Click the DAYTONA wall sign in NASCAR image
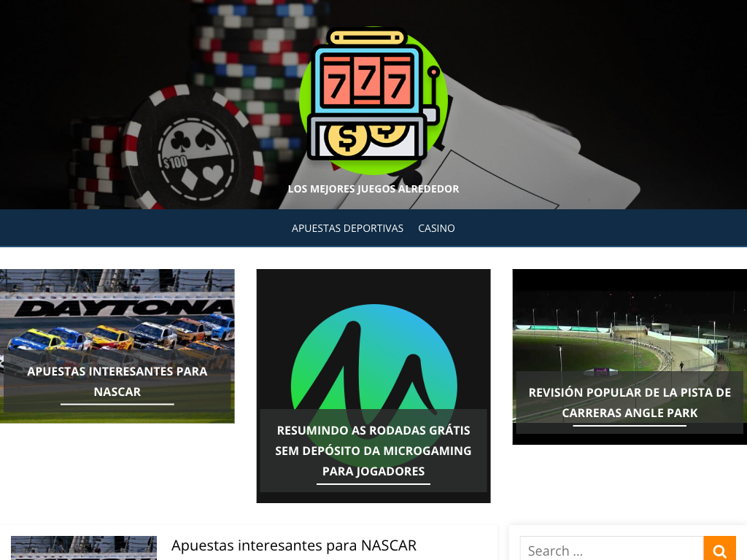747x560 pixels. point(124,308)
